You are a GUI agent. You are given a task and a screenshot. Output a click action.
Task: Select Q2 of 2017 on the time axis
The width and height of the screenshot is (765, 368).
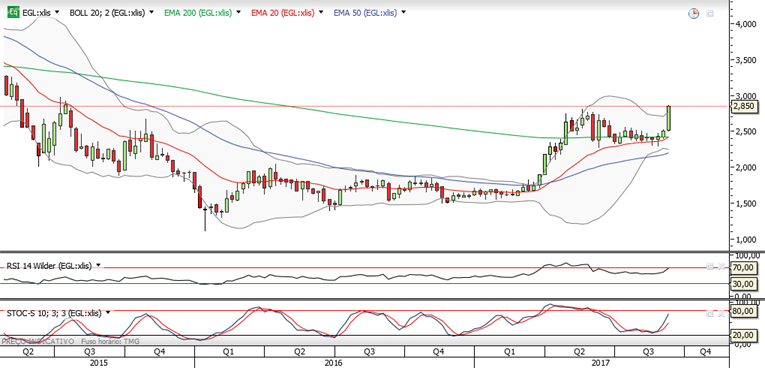click(579, 351)
